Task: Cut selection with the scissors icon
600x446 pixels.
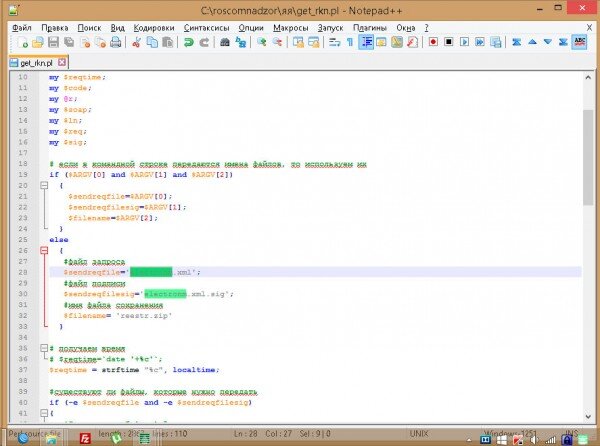Action: pos(136,42)
